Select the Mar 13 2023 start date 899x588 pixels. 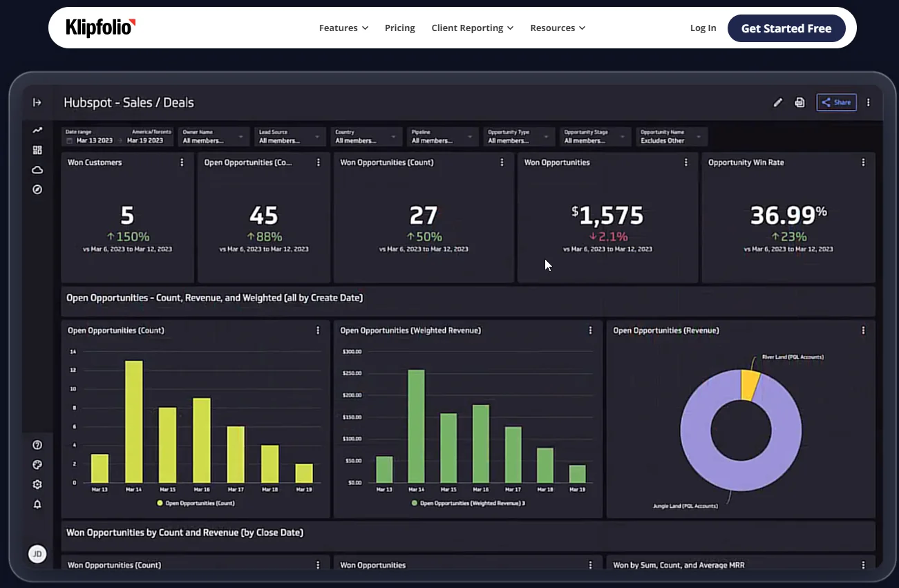click(x=95, y=140)
